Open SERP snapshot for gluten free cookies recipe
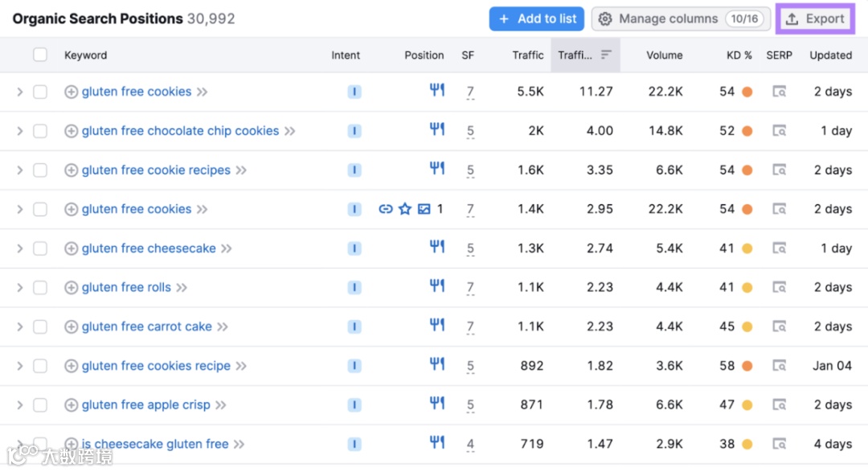The width and height of the screenshot is (868, 472). (779, 366)
